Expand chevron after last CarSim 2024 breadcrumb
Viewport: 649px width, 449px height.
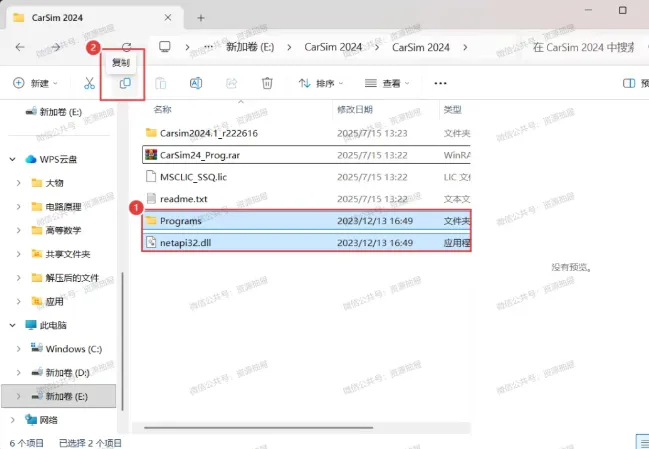[465, 48]
